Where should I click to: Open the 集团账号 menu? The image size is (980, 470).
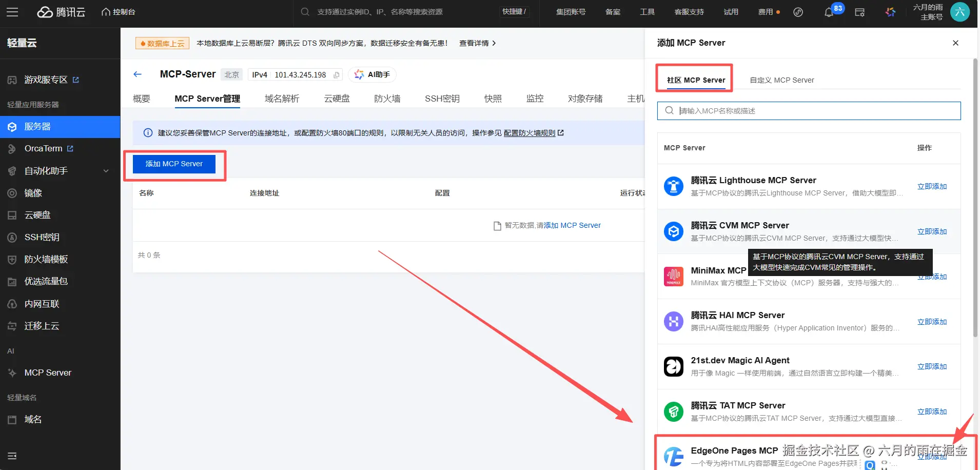[x=571, y=12]
